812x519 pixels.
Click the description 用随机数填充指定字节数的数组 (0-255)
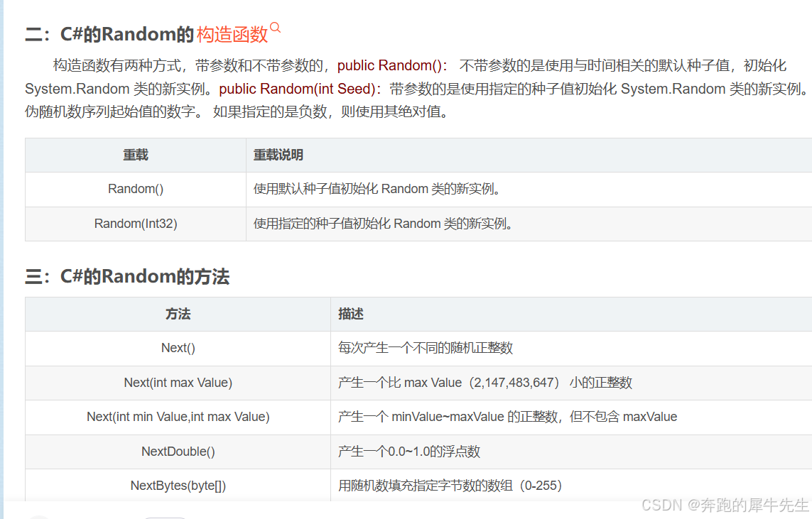(x=450, y=486)
